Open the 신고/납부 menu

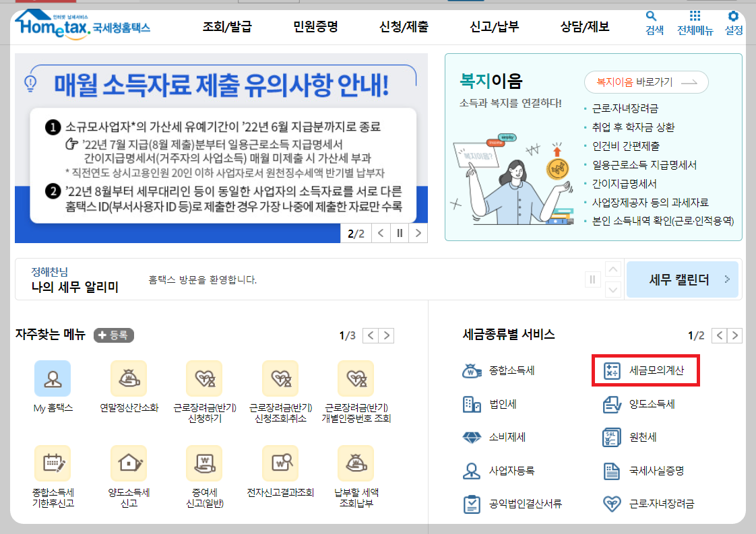click(495, 24)
